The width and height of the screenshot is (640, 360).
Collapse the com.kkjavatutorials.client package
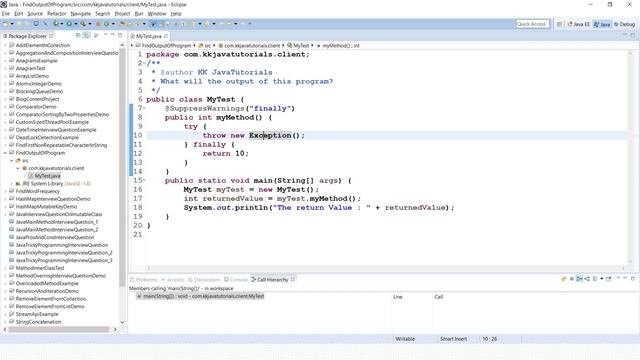18,168
